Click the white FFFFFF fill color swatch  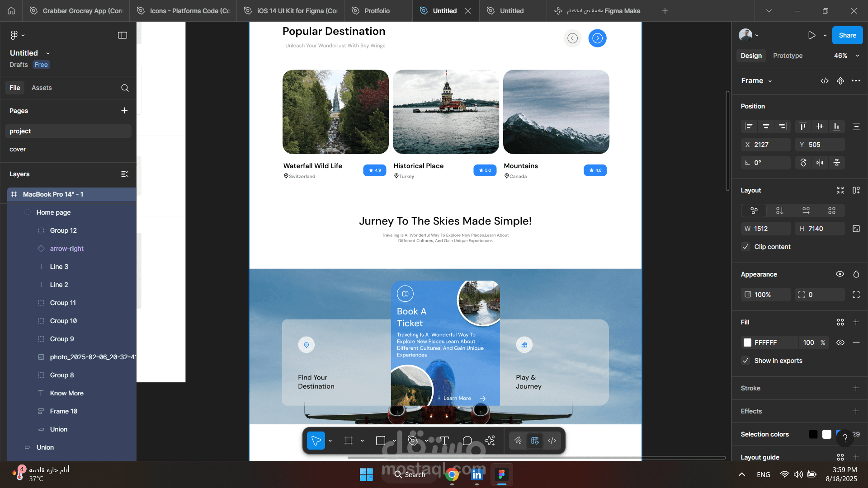[x=747, y=343]
